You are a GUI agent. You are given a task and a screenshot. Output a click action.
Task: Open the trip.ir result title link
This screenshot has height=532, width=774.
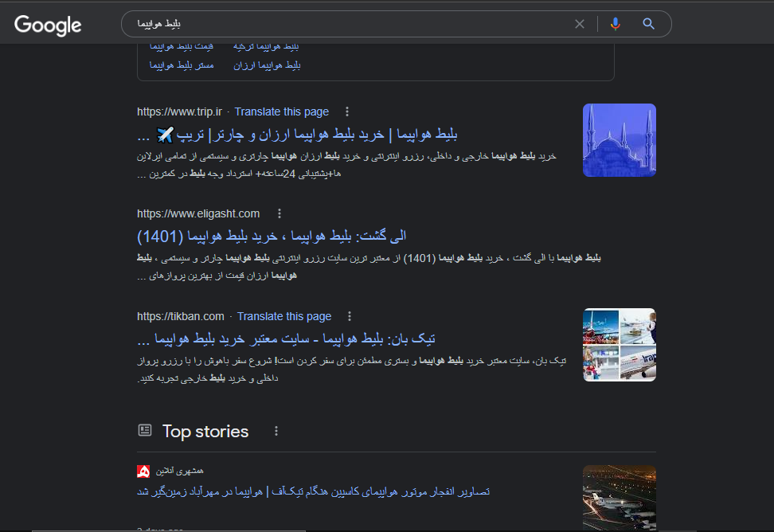tap(297, 135)
